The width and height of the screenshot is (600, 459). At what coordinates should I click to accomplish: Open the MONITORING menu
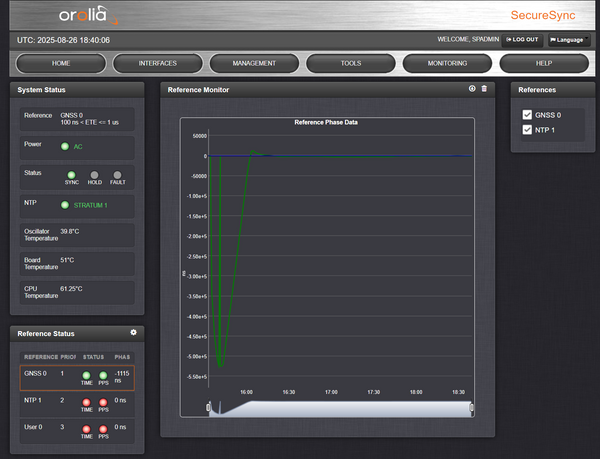tap(447, 63)
